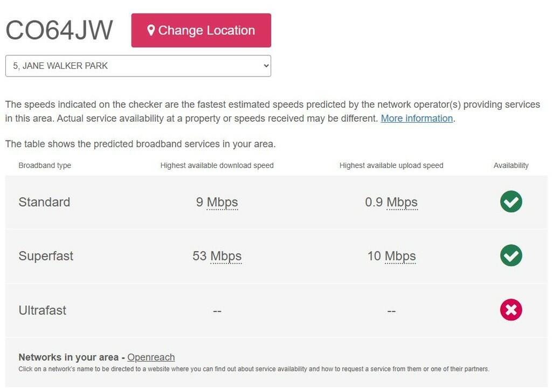Select the Ultrafast broadband row label
This screenshot has height=392, width=552.
point(43,310)
